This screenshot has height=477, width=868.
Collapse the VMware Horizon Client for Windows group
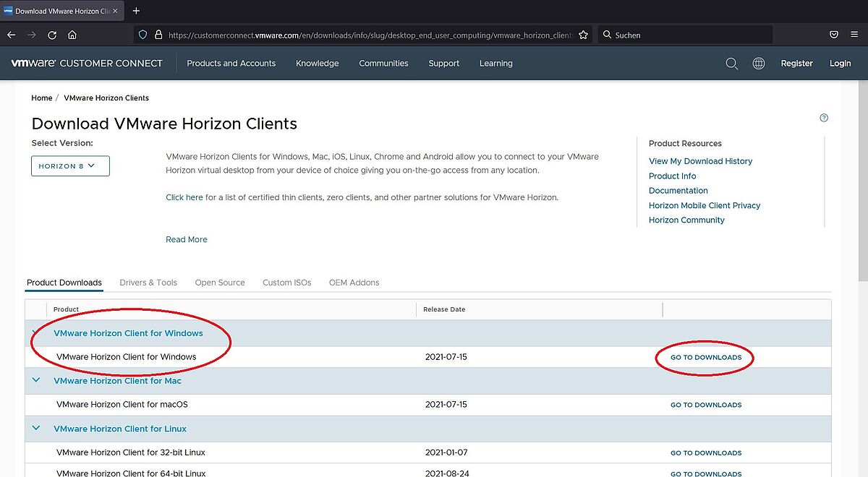[35, 333]
